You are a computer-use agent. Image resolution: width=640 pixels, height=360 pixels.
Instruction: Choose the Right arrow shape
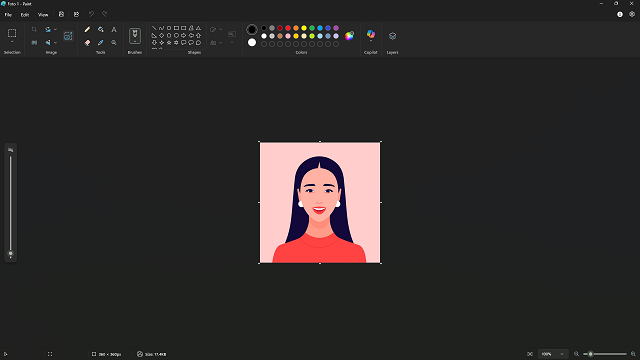[184, 36]
